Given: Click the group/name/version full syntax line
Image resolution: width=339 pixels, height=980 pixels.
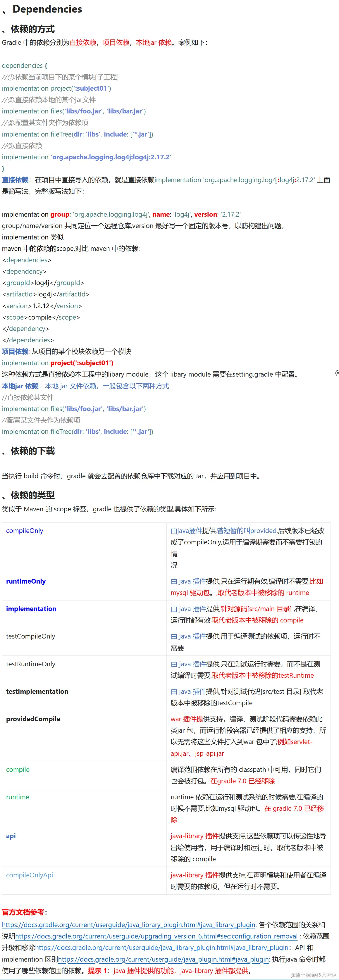Looking at the screenshot, I should pyautogui.click(x=121, y=214).
